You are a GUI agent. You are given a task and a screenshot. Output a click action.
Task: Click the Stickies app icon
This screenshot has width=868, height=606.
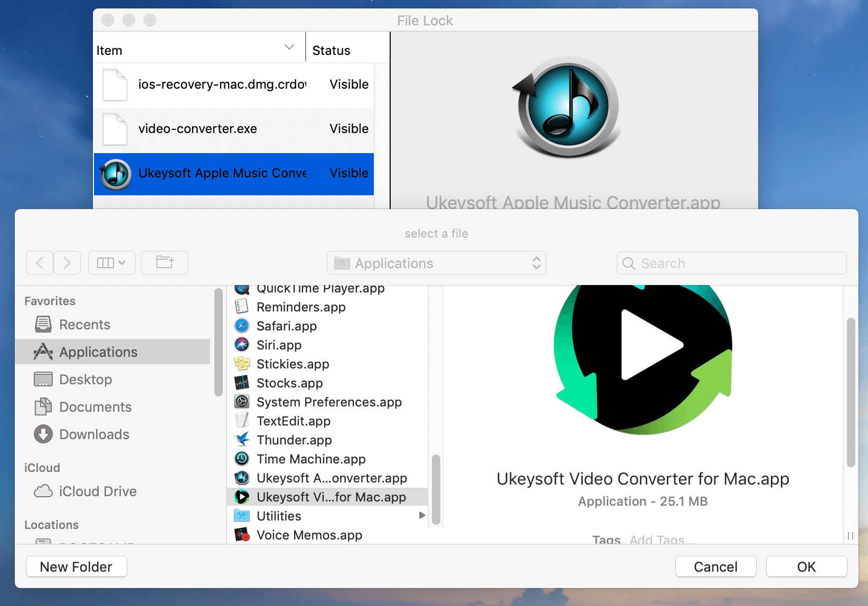[242, 364]
